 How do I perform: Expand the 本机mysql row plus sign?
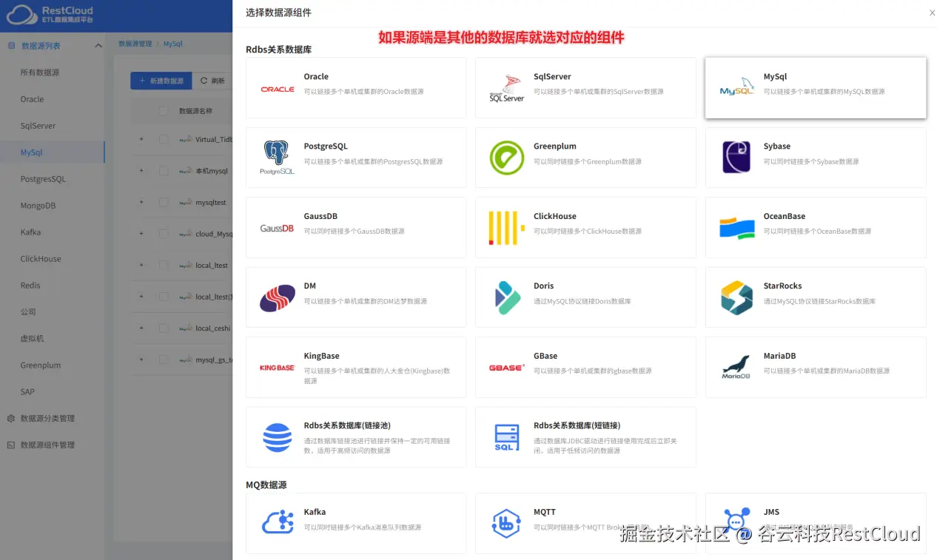point(141,171)
